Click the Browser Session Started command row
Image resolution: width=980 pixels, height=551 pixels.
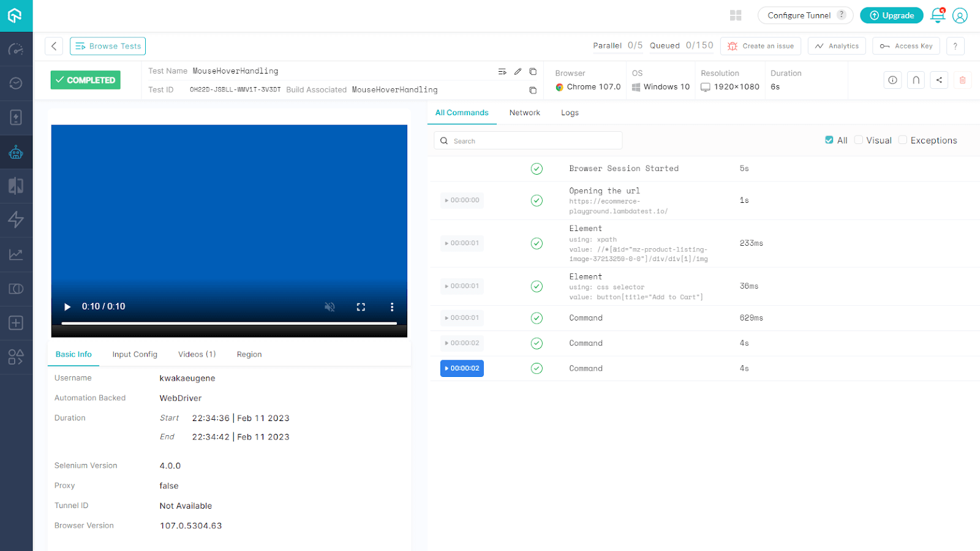pyautogui.click(x=703, y=169)
